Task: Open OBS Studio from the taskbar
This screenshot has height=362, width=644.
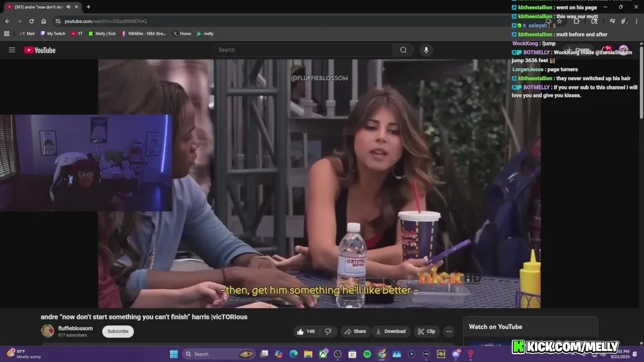Action: (x=338, y=354)
